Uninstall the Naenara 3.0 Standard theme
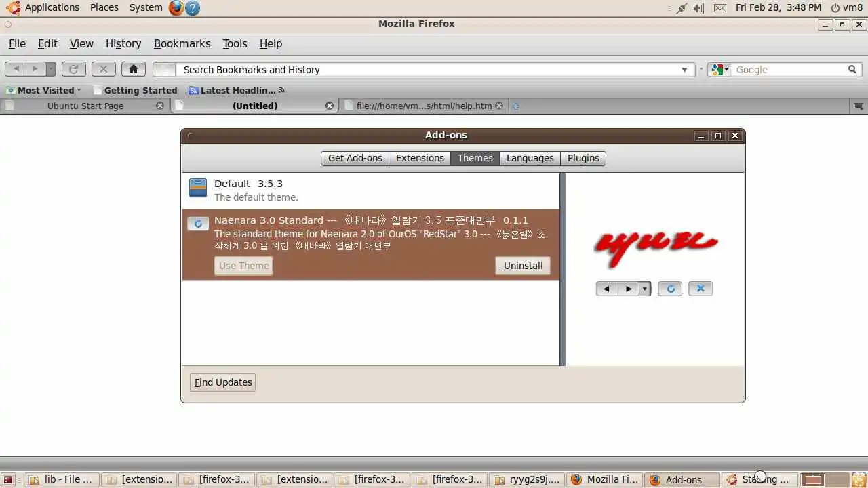Screen dimensions: 868x488 523,266
